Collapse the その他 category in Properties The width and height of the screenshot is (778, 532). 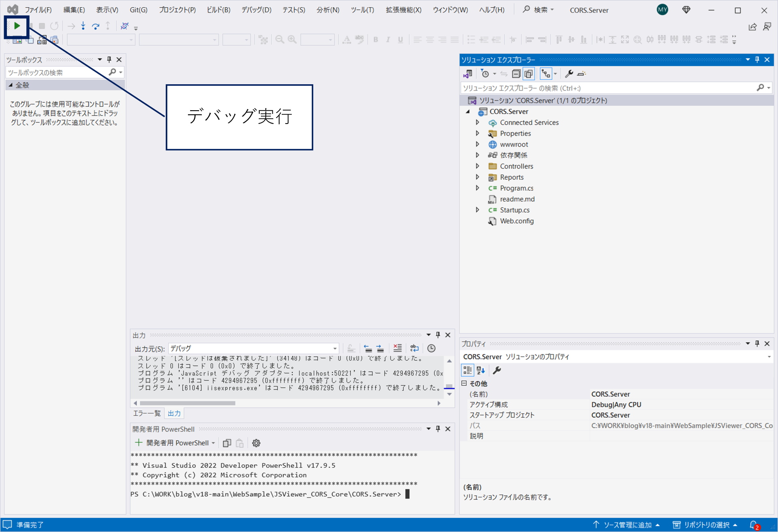464,383
